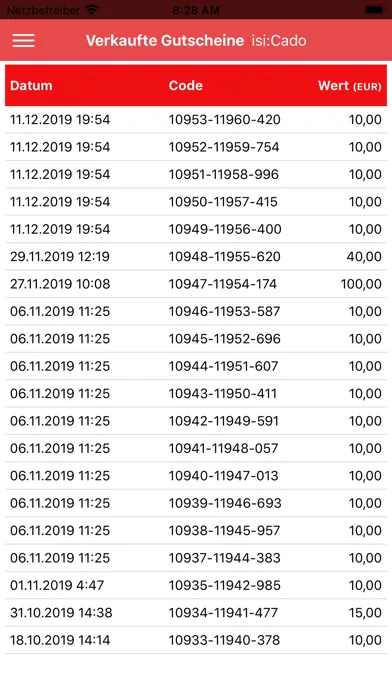
Task: Open voucher 10940-11947-013
Action: coord(196,476)
